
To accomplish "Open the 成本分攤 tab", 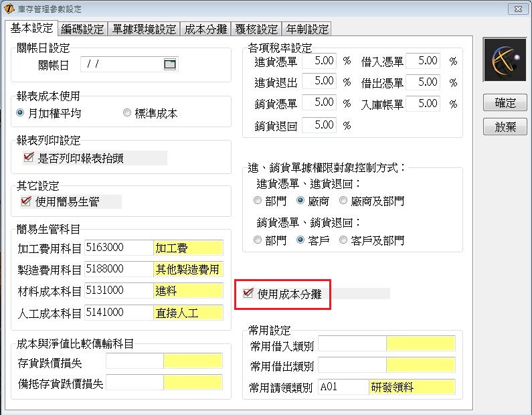I will [x=205, y=29].
